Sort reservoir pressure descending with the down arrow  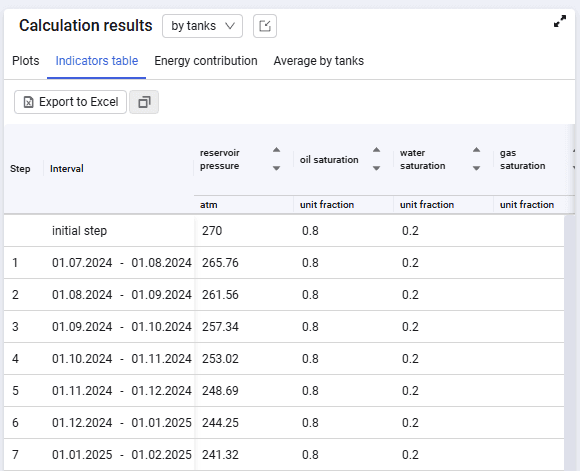tap(276, 168)
